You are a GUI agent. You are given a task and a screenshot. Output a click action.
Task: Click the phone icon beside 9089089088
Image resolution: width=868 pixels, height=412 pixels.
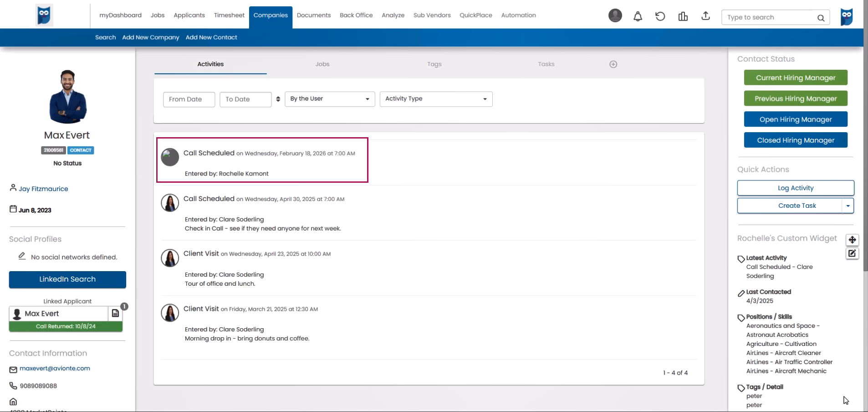point(13,386)
